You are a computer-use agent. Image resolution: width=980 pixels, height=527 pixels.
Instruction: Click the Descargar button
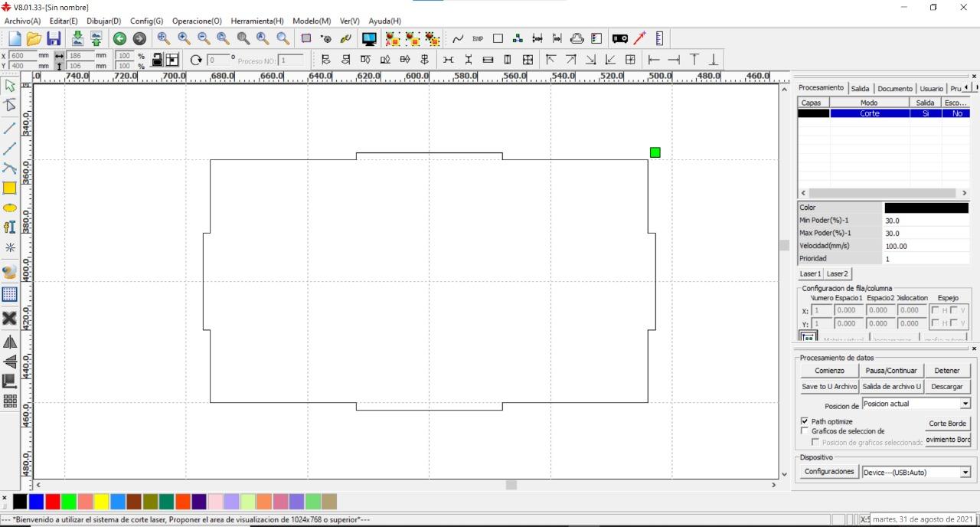point(947,387)
